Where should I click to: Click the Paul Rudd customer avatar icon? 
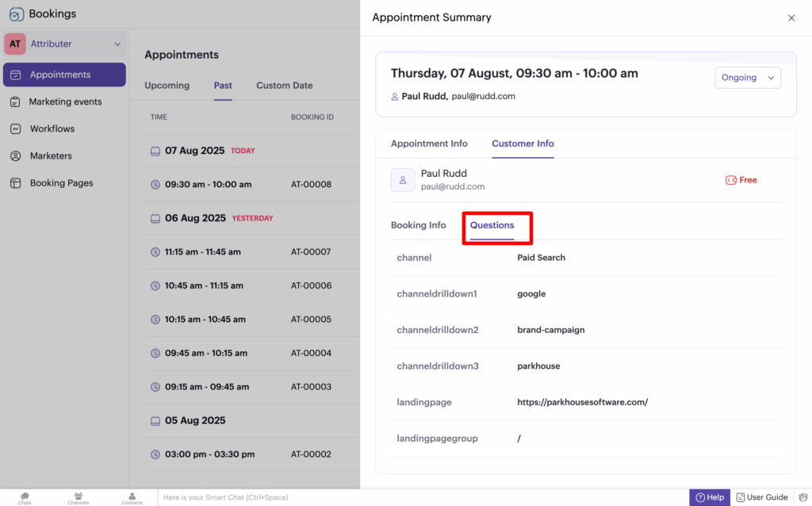pyautogui.click(x=403, y=180)
